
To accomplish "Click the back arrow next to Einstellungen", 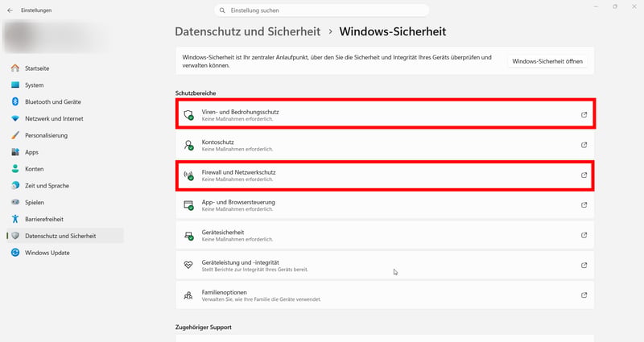I will click(10, 10).
